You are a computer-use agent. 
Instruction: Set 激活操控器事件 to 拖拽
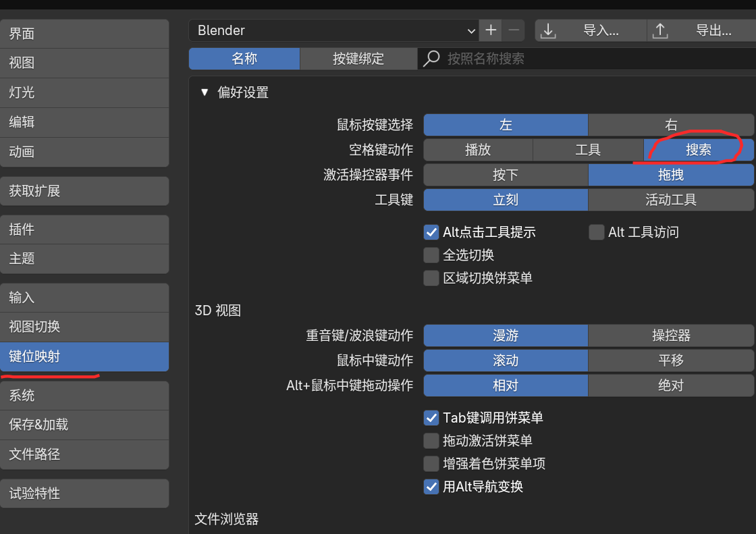click(x=671, y=175)
